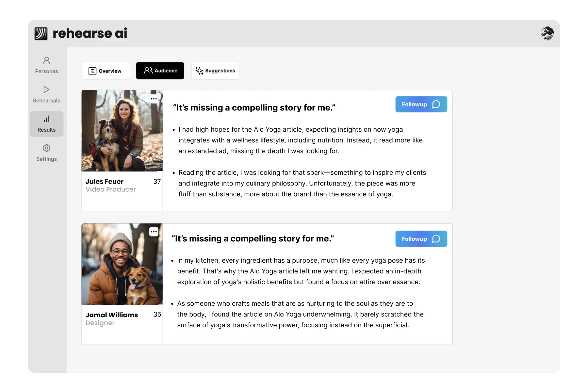Click the rehearse ai logo icon
Image resolution: width=588 pixels, height=392 pixels.
coord(41,34)
